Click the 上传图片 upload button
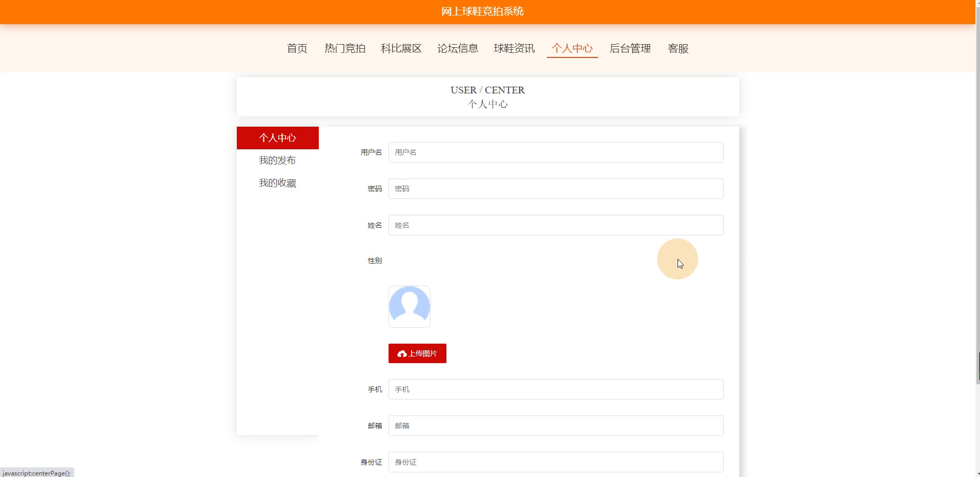This screenshot has width=980, height=477. [x=417, y=353]
